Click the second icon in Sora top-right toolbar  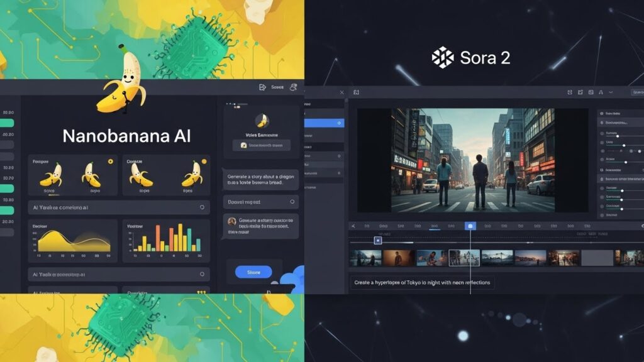580,92
